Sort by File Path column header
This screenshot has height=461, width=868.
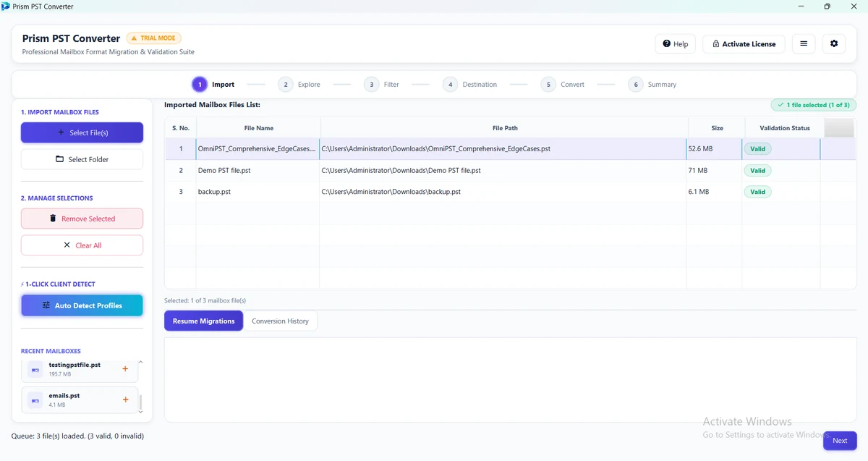[x=505, y=128]
